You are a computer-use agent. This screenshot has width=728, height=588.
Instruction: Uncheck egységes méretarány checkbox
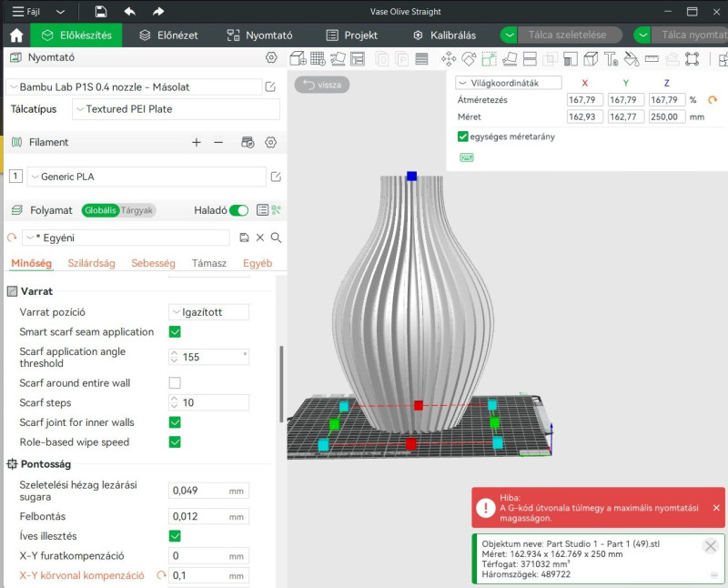click(x=463, y=137)
